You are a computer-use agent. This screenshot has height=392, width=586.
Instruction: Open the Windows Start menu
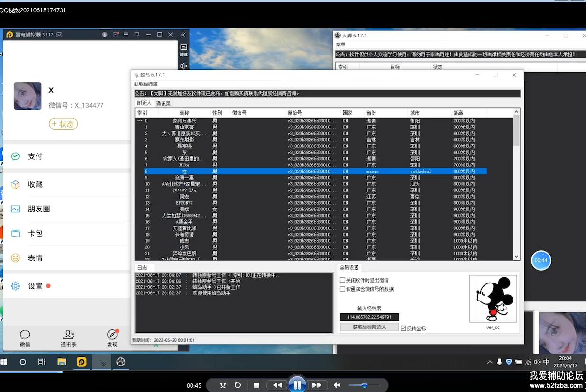coord(4,362)
